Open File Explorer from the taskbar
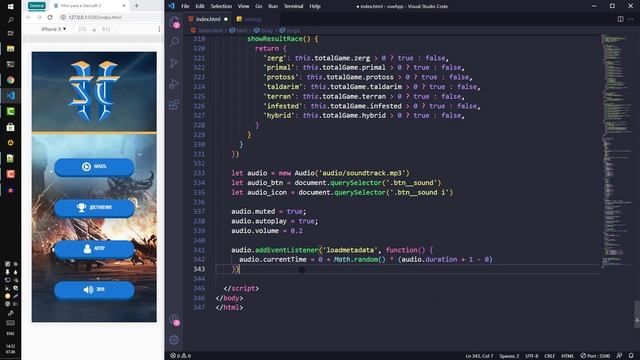Viewport: 640px width, 360px height. (x=11, y=49)
